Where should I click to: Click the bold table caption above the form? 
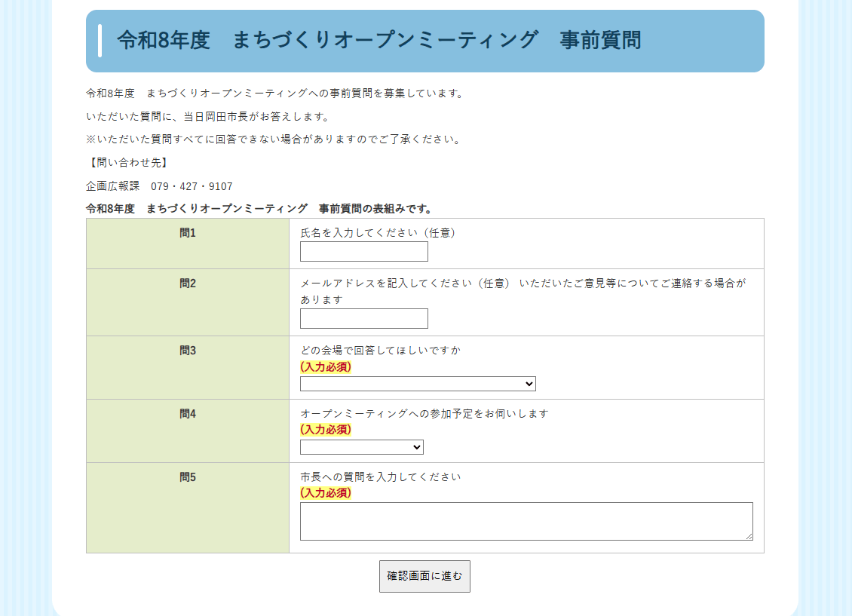click(260, 209)
